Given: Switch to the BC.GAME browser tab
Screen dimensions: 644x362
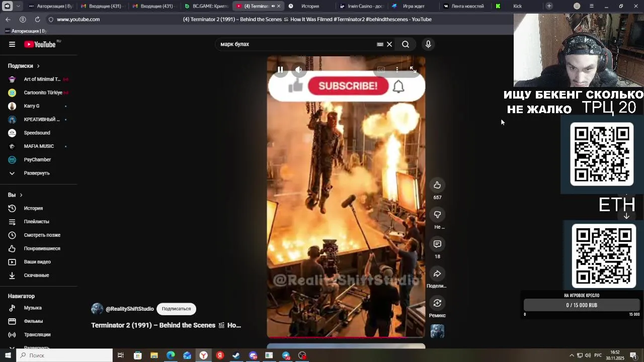Looking at the screenshot, I should coord(206,6).
